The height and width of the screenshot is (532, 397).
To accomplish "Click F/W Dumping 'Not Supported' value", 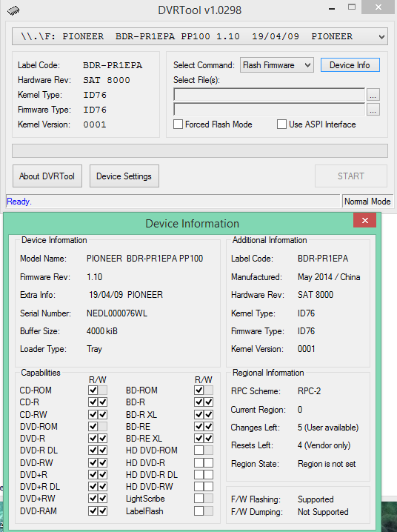I will [323, 512].
